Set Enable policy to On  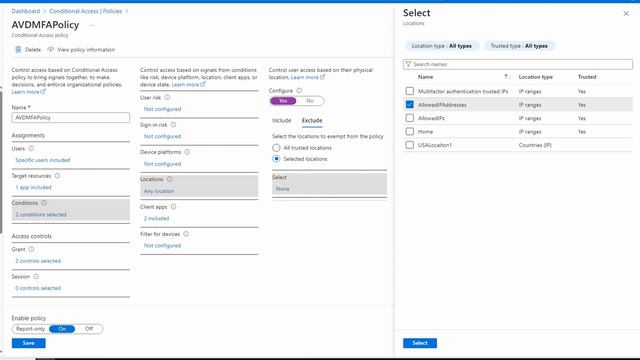coord(62,329)
